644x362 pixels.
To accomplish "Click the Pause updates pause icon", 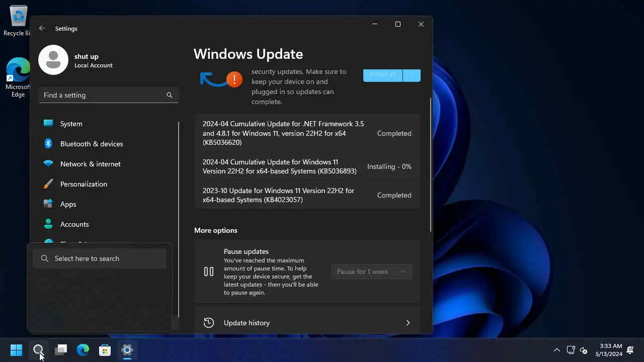I will 209,271.
